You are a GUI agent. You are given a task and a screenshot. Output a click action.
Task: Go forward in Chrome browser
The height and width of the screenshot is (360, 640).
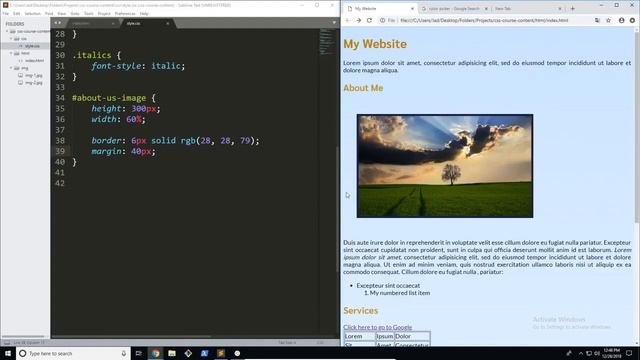pos(358,20)
